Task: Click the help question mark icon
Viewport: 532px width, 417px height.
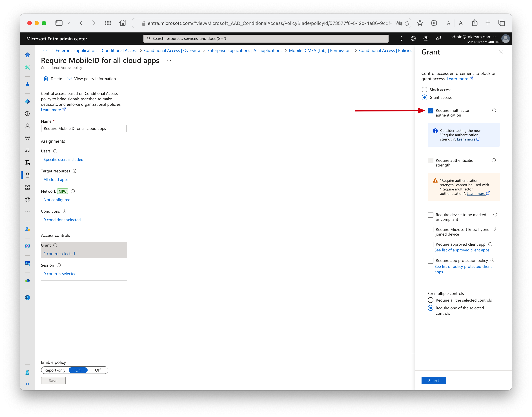Action: pyautogui.click(x=426, y=39)
